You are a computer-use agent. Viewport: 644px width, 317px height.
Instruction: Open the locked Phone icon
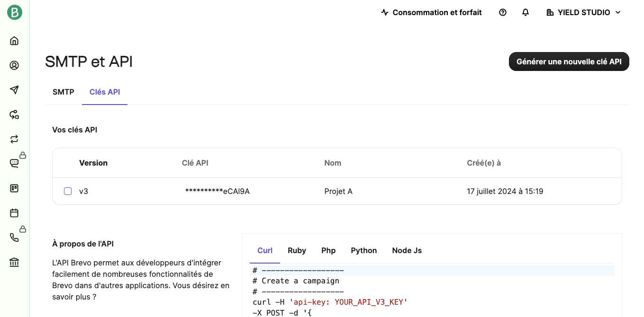(14, 238)
